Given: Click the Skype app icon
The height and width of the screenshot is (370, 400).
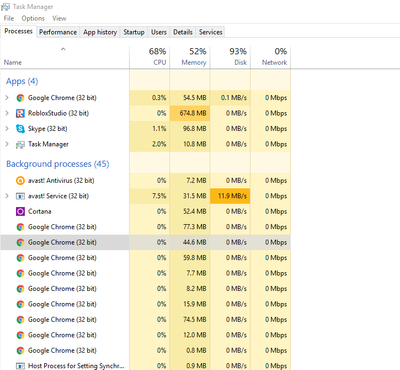Looking at the screenshot, I should pos(20,129).
